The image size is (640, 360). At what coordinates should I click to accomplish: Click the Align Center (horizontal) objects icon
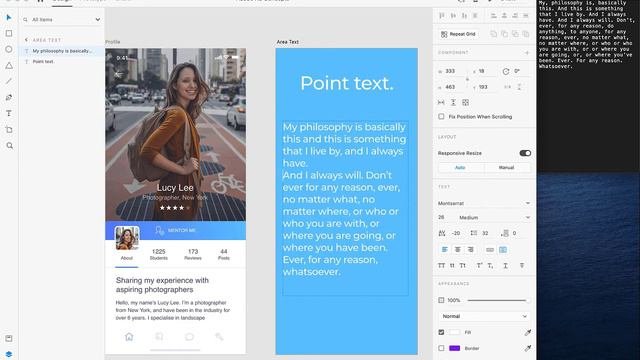pyautogui.click(x=504, y=16)
